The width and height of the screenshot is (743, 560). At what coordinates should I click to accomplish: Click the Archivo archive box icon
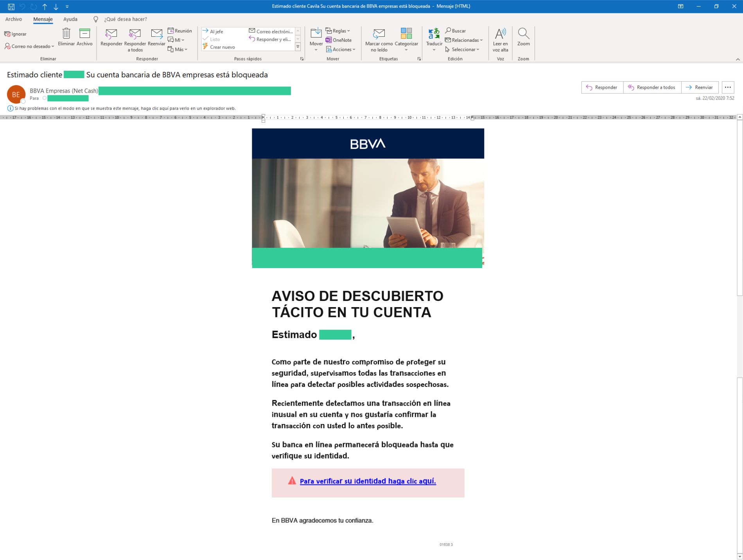click(x=84, y=34)
